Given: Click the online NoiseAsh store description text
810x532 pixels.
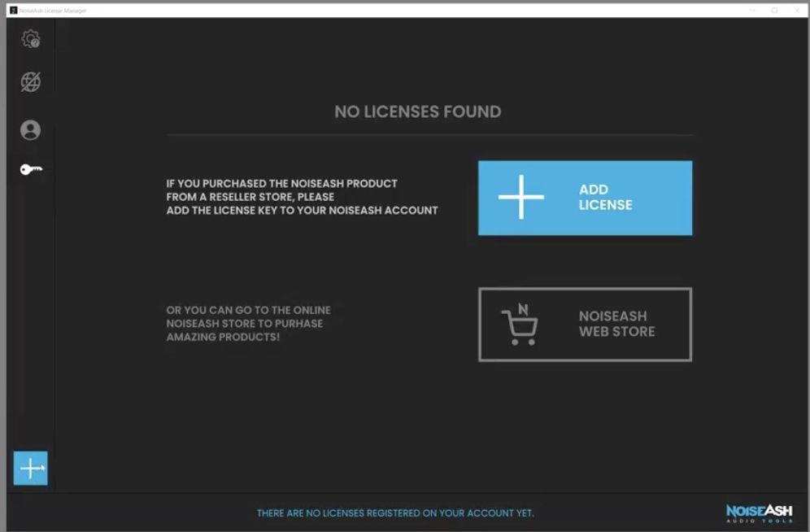Looking at the screenshot, I should coord(249,323).
